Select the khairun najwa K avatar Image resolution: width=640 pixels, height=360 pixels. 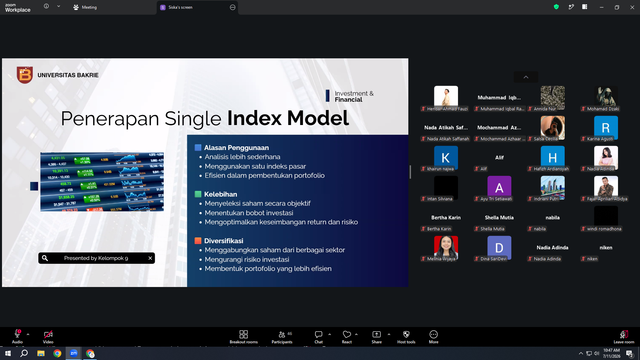[446, 158]
